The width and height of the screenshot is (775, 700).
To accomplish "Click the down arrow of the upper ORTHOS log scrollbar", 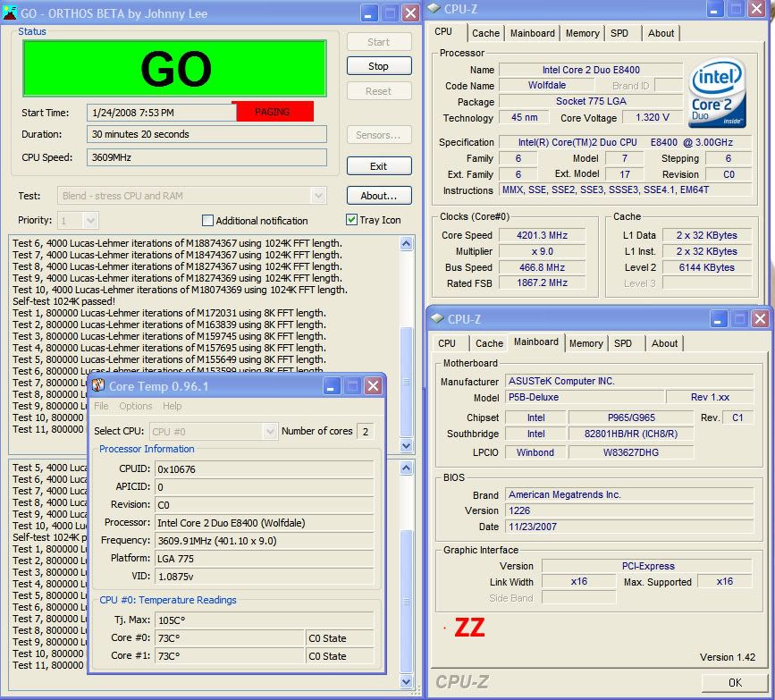I will click(x=407, y=445).
